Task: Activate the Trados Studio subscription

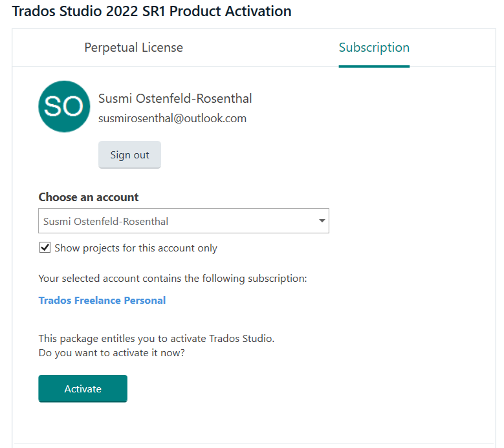Action: [83, 389]
